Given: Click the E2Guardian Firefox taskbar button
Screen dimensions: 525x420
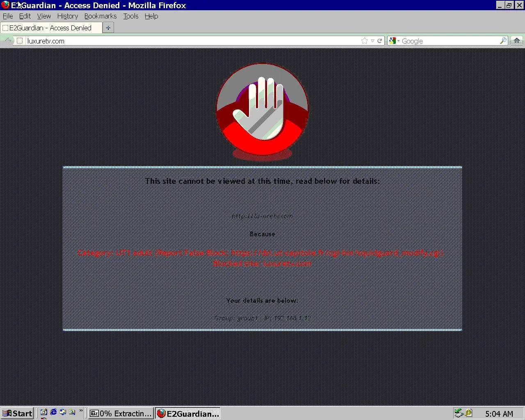Looking at the screenshot, I should (188, 413).
